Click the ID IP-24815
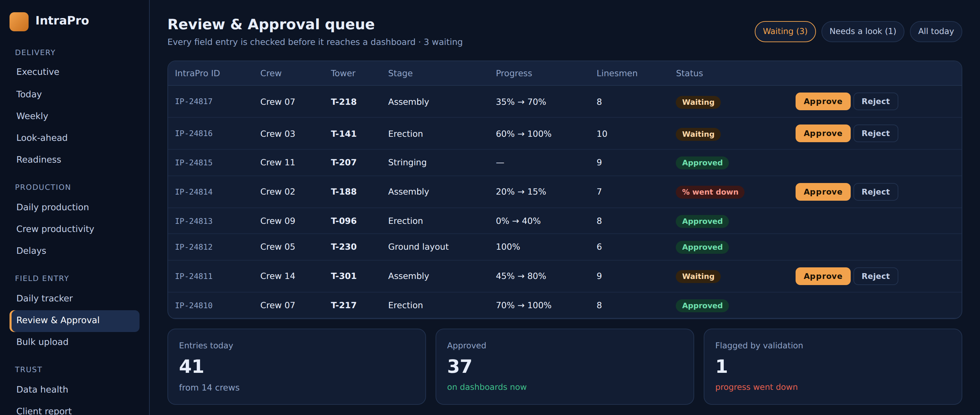980x415 pixels. click(193, 163)
